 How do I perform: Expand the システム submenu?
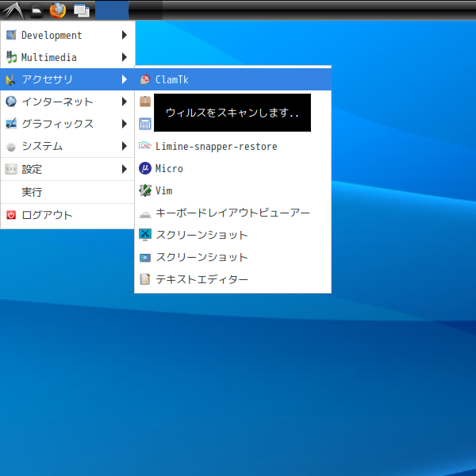pyautogui.click(x=67, y=146)
